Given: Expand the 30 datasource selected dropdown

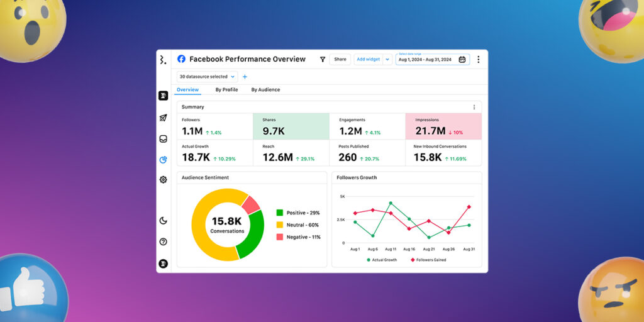Looking at the screenshot, I should [207, 77].
